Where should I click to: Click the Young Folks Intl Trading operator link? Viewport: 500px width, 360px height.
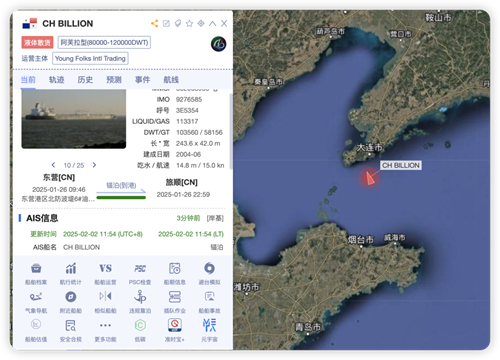90,59
